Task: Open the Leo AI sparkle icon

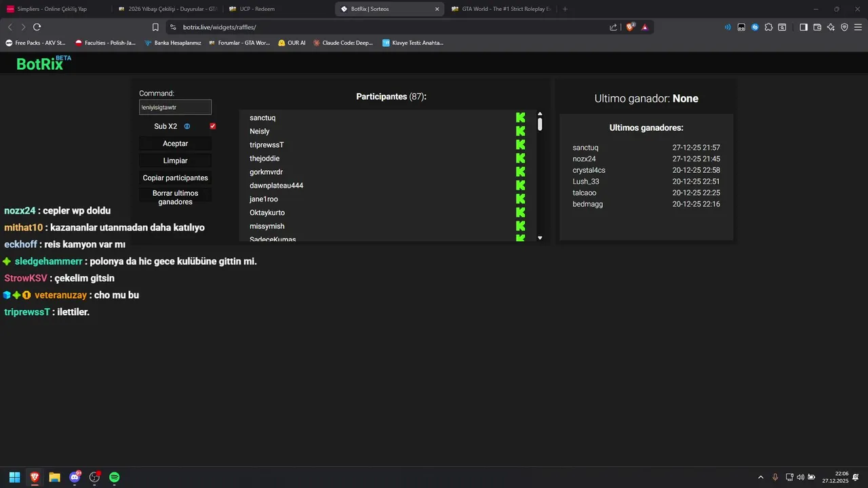Action: (831, 27)
